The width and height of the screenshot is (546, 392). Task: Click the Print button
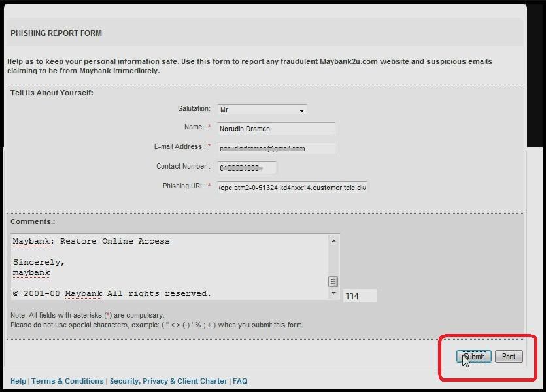(x=509, y=357)
